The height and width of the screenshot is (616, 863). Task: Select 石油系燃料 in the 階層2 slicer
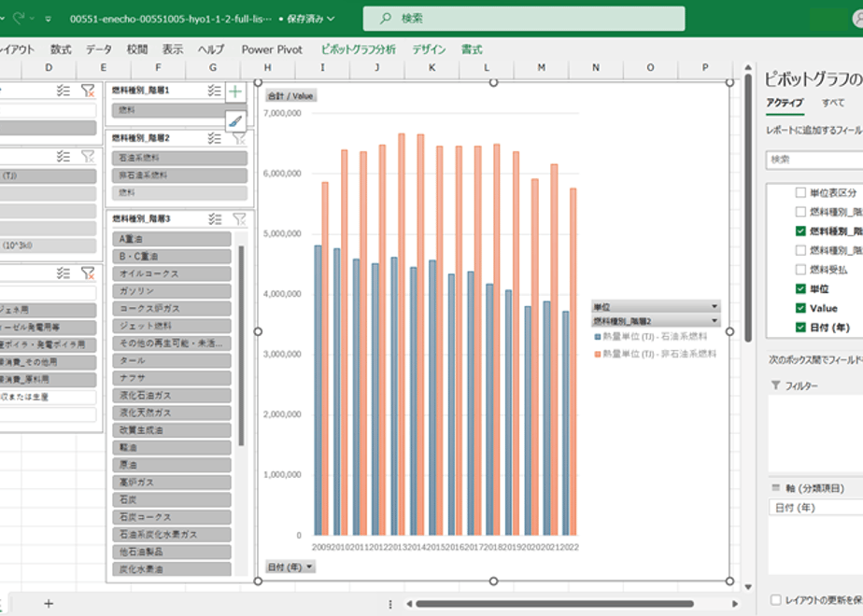pyautogui.click(x=179, y=158)
